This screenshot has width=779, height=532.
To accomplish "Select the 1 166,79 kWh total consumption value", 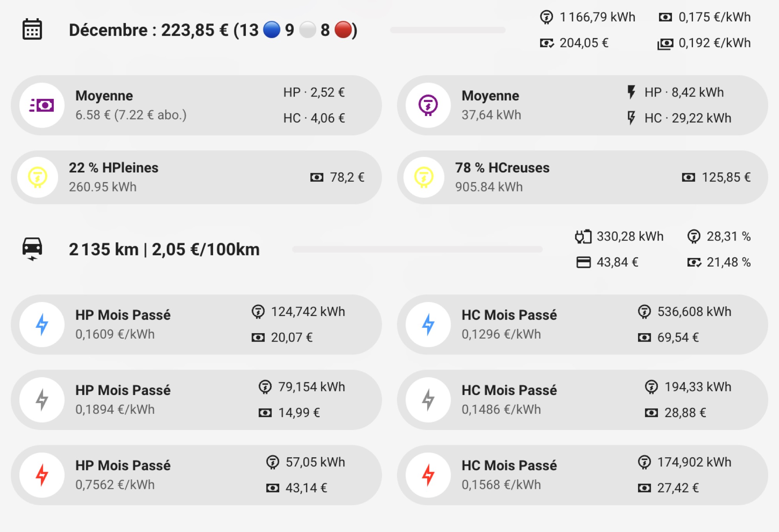I will click(x=597, y=17).
